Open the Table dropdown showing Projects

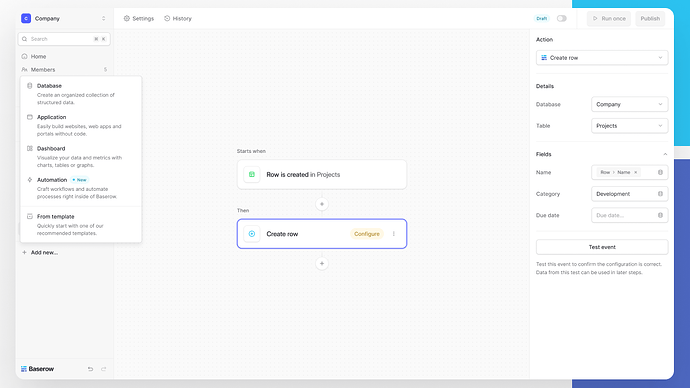629,126
